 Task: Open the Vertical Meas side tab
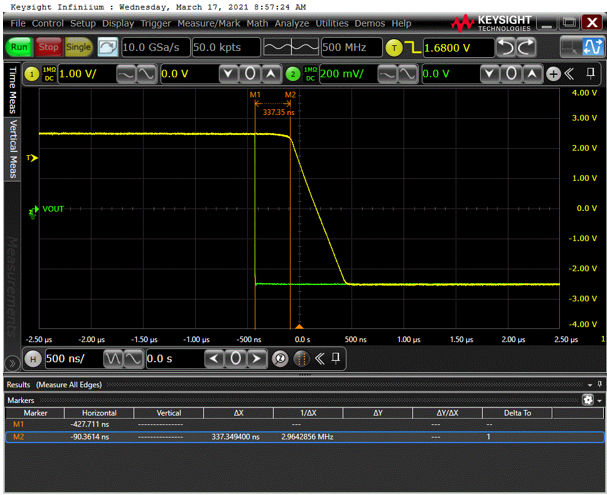coord(12,149)
